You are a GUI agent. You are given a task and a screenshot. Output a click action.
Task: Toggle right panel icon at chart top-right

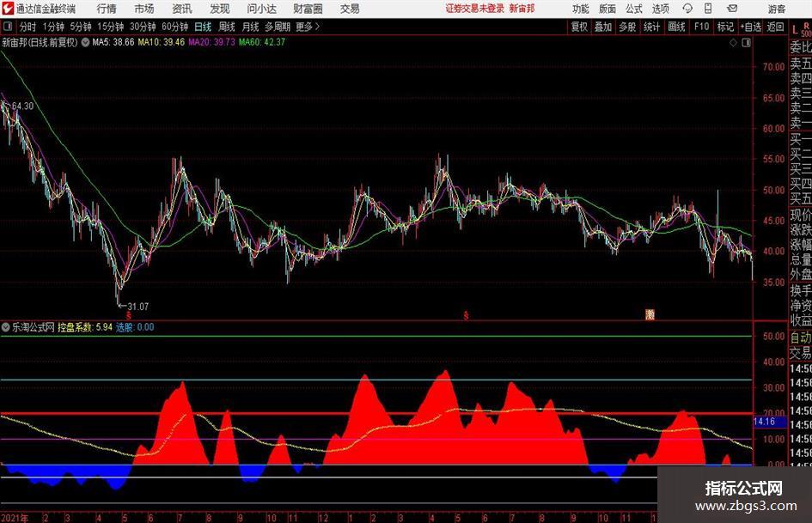click(746, 43)
